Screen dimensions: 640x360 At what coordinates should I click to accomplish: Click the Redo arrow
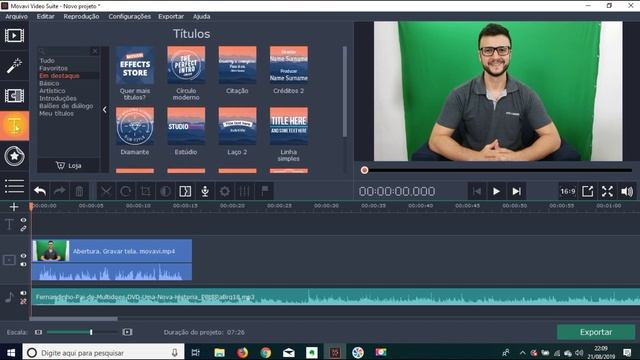click(60, 191)
